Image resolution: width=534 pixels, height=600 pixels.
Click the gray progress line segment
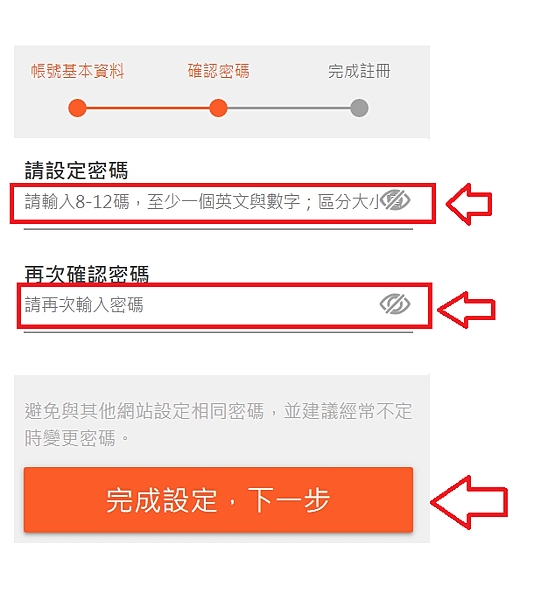click(x=289, y=108)
